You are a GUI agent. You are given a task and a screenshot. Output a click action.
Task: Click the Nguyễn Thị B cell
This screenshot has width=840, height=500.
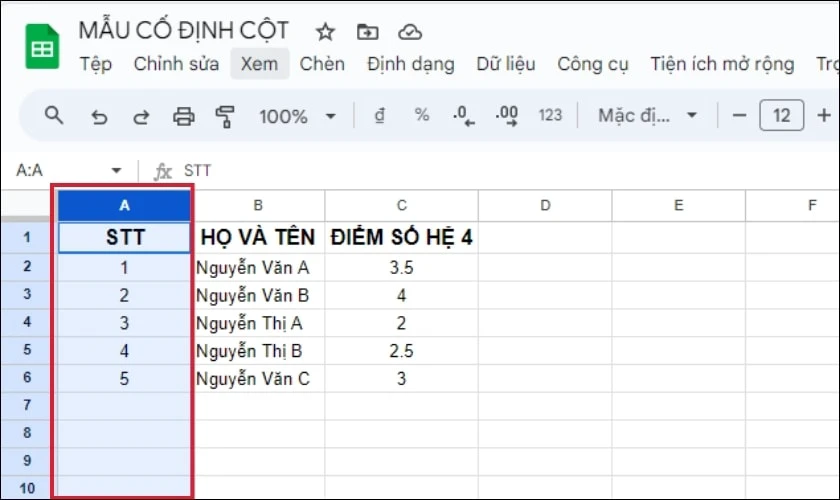258,351
